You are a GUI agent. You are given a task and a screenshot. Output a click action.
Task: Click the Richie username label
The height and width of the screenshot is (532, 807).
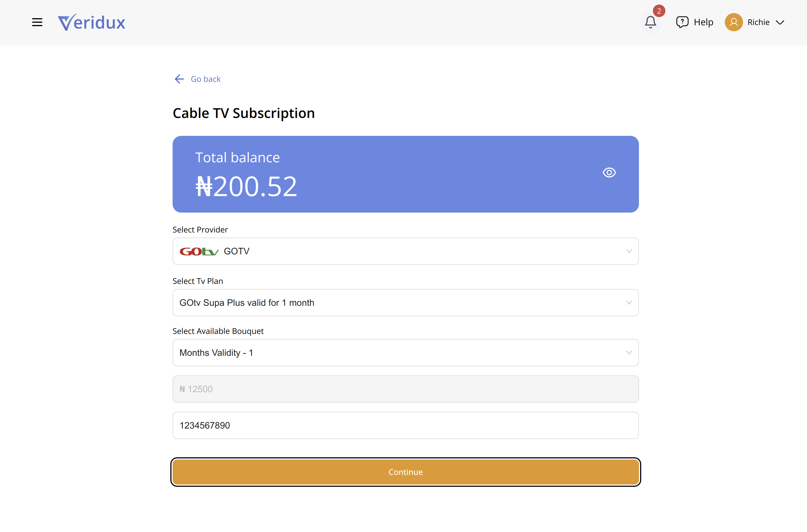tap(758, 22)
